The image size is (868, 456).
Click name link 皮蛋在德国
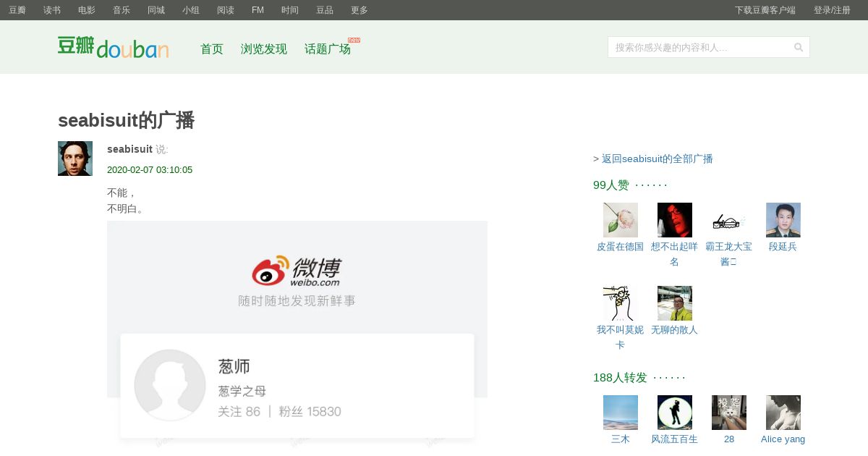(621, 247)
